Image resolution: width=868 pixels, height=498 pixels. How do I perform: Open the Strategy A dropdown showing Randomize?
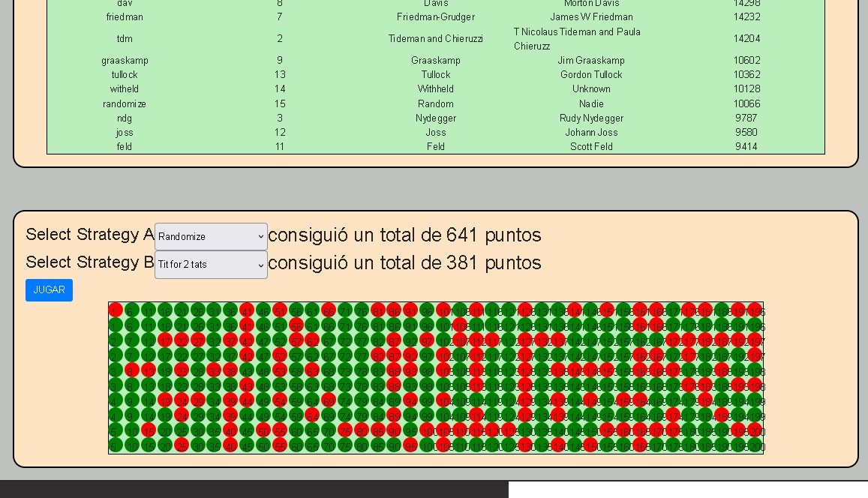[x=211, y=236]
